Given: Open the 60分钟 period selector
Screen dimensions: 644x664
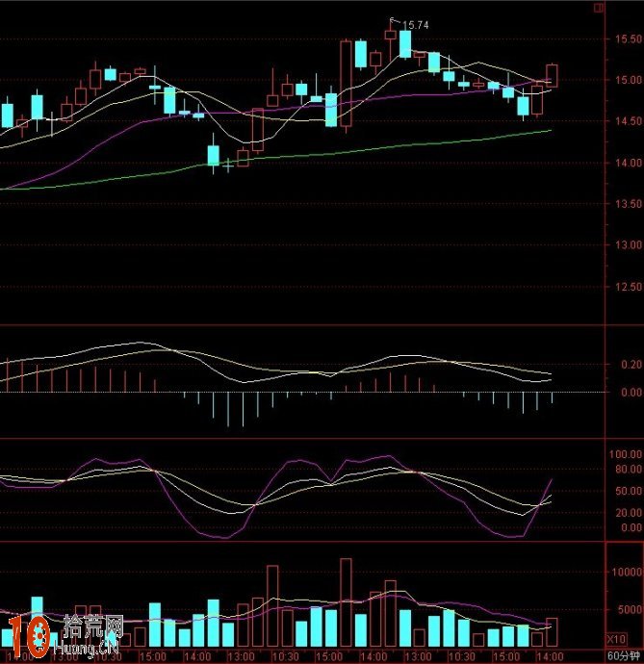Looking at the screenshot, I should pos(624,656).
